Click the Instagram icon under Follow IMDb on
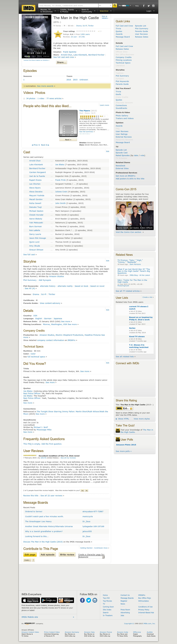177x644 pixels. click(x=95, y=600)
